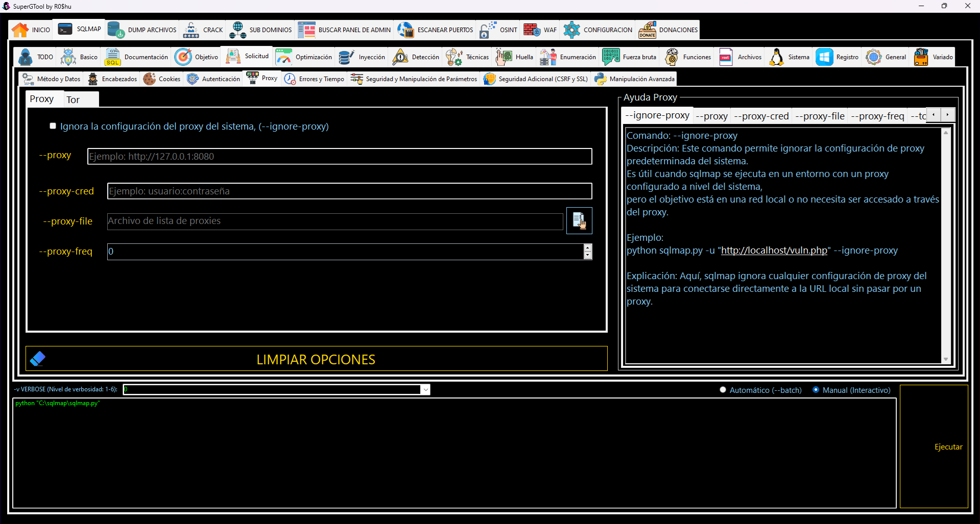
Task: Select the Basico robot icon
Action: coord(68,57)
